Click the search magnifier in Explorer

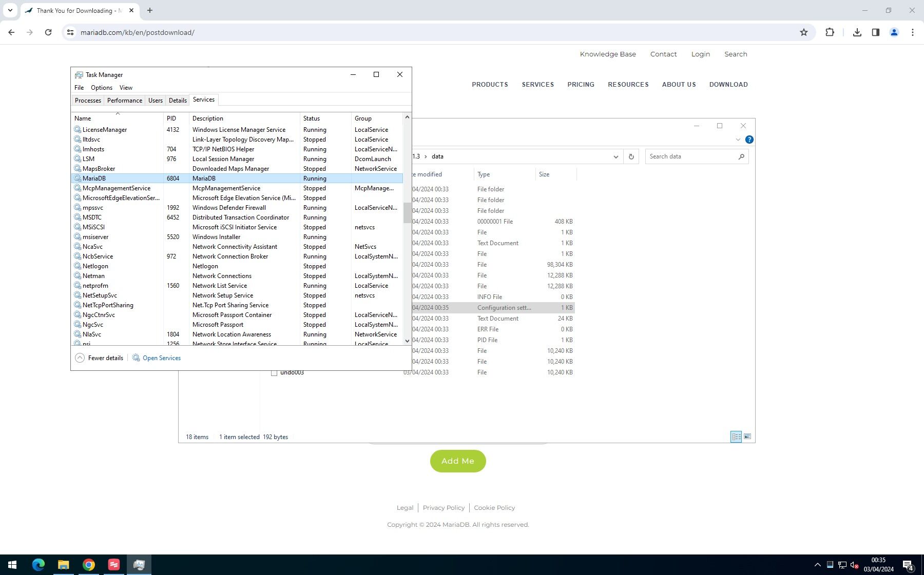[741, 156]
